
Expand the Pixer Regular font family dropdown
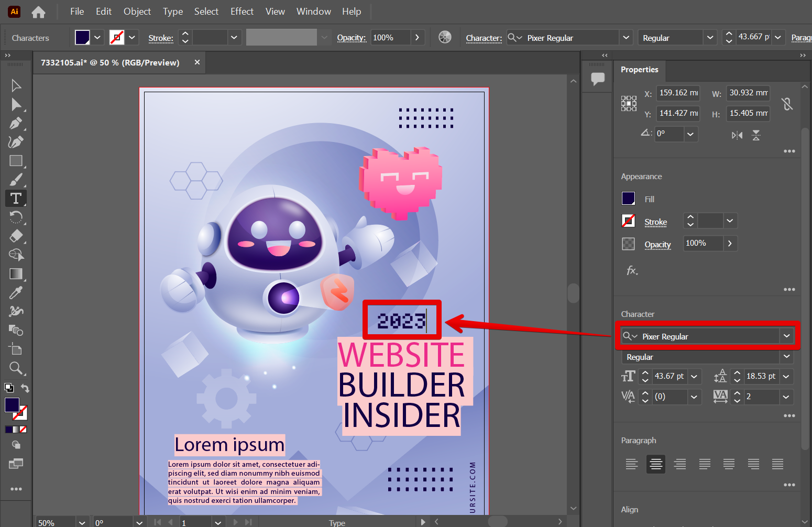tap(786, 336)
